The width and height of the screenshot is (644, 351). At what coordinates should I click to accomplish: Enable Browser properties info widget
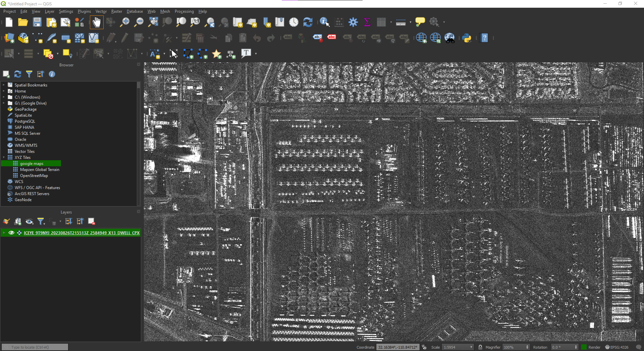click(52, 74)
